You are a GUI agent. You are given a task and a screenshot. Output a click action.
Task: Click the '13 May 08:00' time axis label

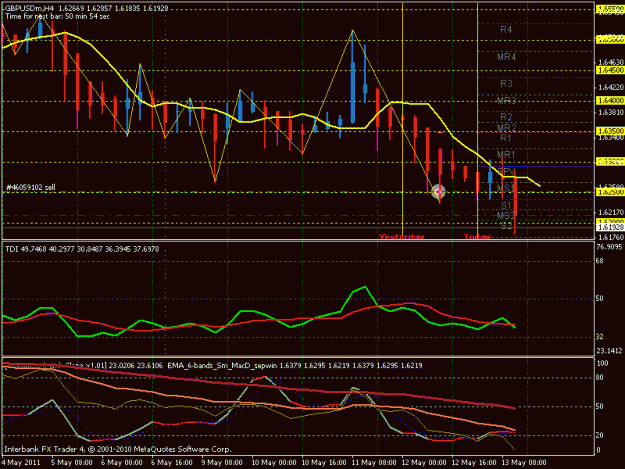click(x=524, y=463)
